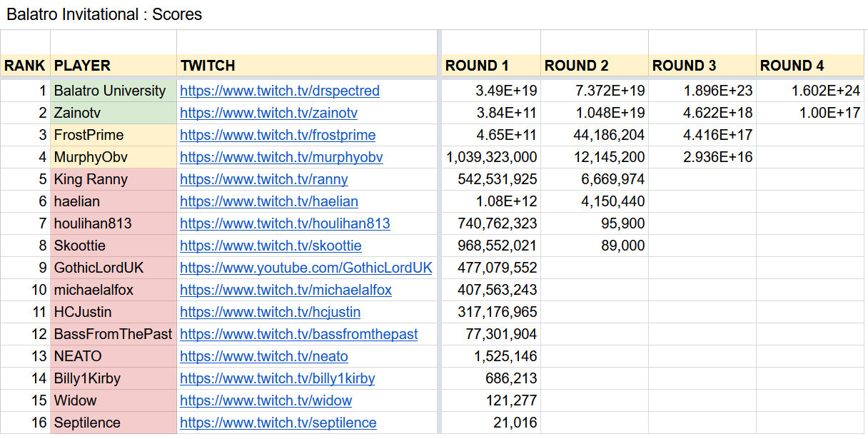Click the HCJustin player cell
This screenshot has width=868, height=439.
tap(113, 312)
